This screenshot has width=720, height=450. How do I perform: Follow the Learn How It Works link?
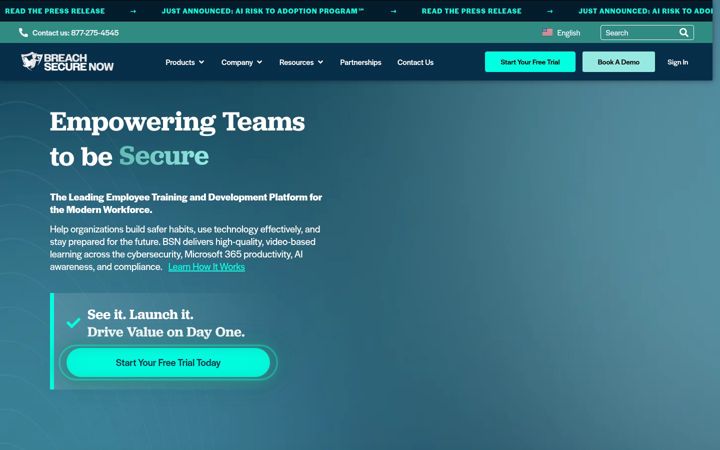206,267
